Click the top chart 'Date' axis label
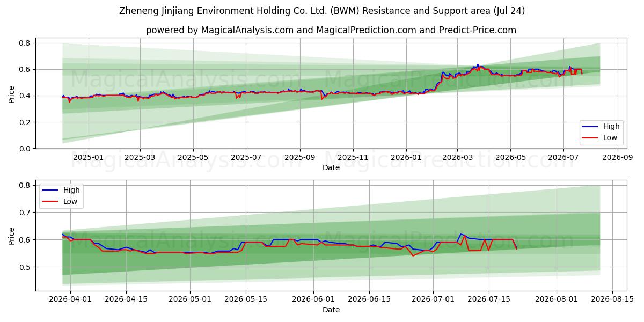Image resolution: width=644 pixels, height=322 pixels. [331, 168]
